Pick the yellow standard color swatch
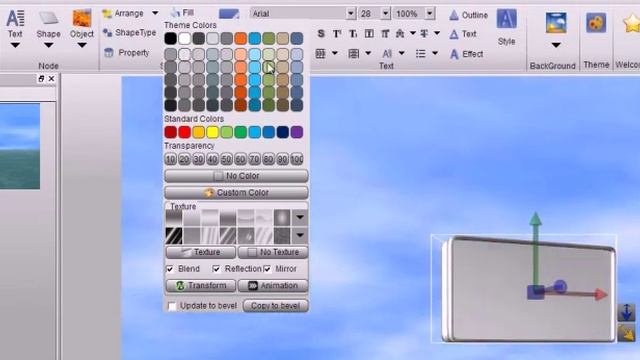This screenshot has width=640, height=360. [213, 132]
